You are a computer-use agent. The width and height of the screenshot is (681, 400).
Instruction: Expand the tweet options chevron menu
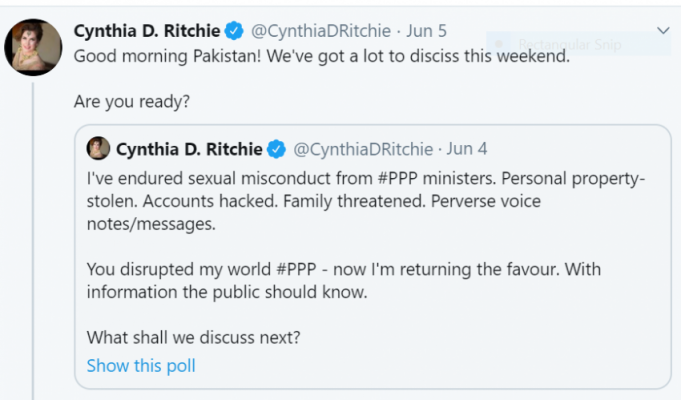(663, 30)
